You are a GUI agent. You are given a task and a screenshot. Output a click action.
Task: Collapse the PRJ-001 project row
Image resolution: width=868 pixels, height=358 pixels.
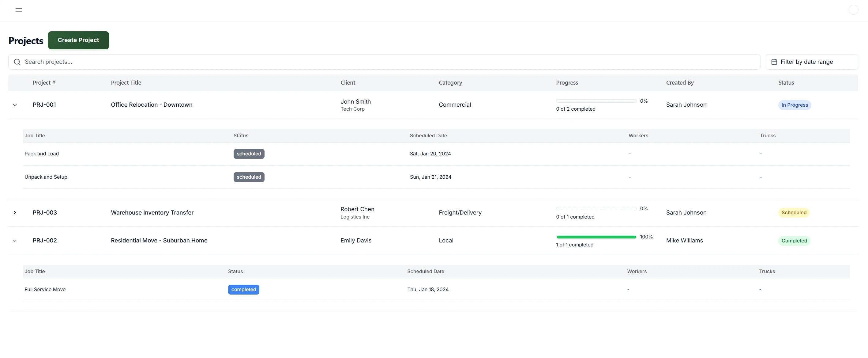15,105
